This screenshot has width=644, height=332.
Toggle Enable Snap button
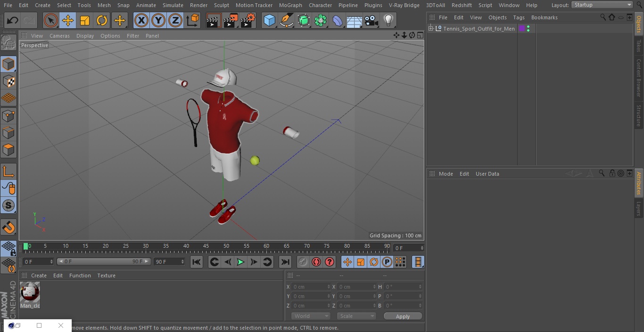click(8, 205)
